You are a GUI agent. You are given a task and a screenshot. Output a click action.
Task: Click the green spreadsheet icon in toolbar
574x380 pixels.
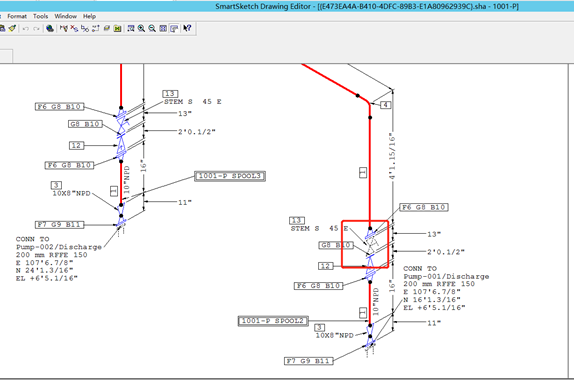coord(118,28)
